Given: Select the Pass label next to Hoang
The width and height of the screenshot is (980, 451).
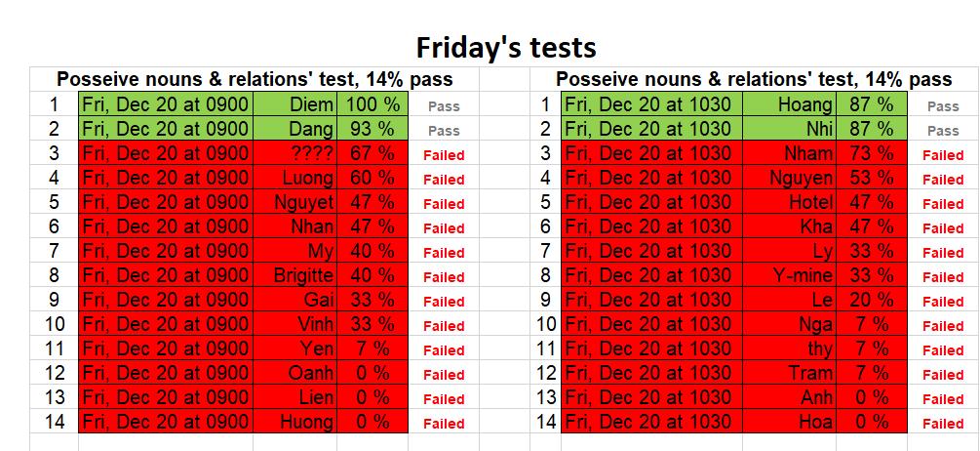Looking at the screenshot, I should point(943,106).
